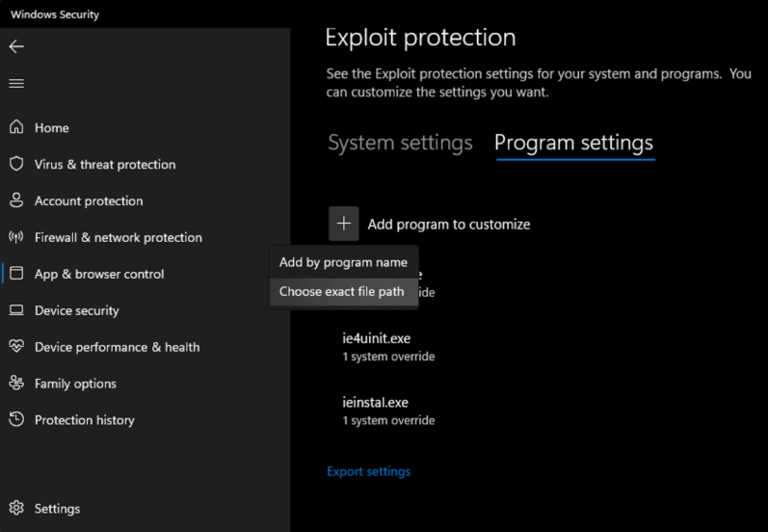Select the Program settings tab
Viewport: 768px width, 532px height.
point(573,144)
